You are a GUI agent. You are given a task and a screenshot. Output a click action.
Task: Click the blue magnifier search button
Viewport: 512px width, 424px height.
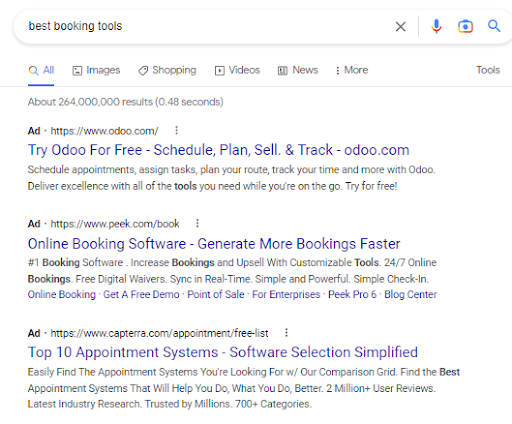pyautogui.click(x=494, y=26)
